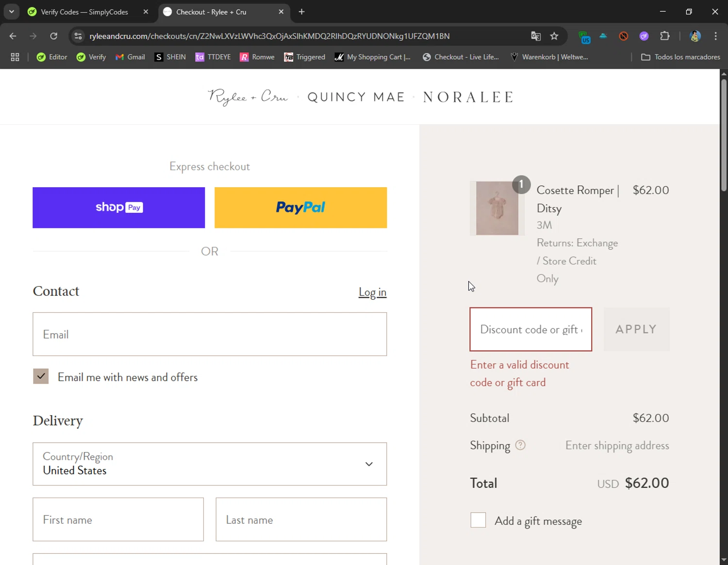The width and height of the screenshot is (728, 565).
Task: Click the shipping help question mark
Action: (x=520, y=445)
